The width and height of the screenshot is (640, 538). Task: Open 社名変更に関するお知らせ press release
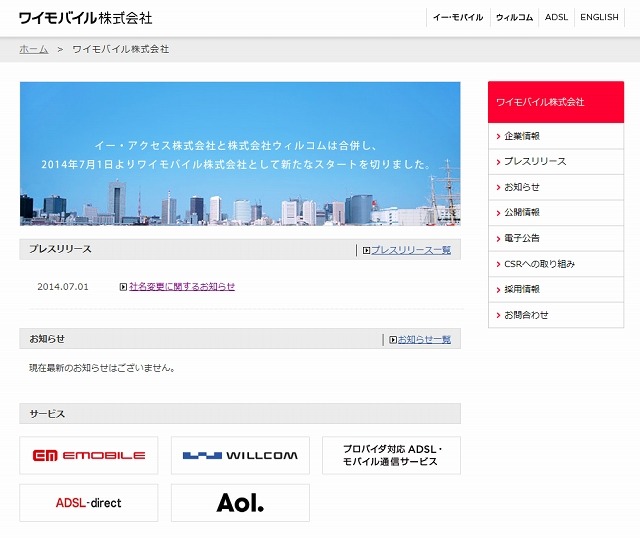click(182, 287)
